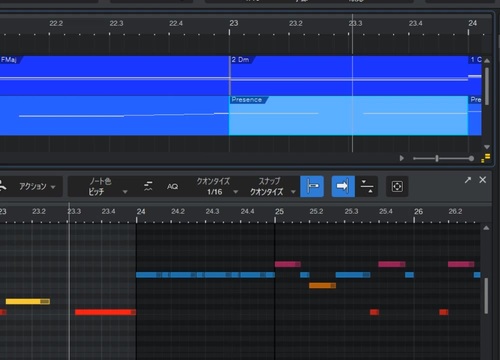Select the short blue note just before the orange note

pos(305,275)
